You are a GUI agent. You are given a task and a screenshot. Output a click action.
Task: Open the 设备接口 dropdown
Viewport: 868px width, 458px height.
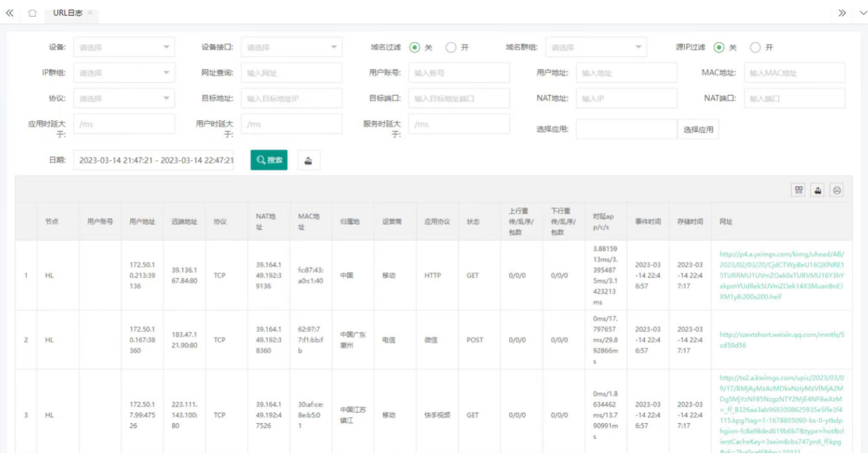tap(292, 47)
